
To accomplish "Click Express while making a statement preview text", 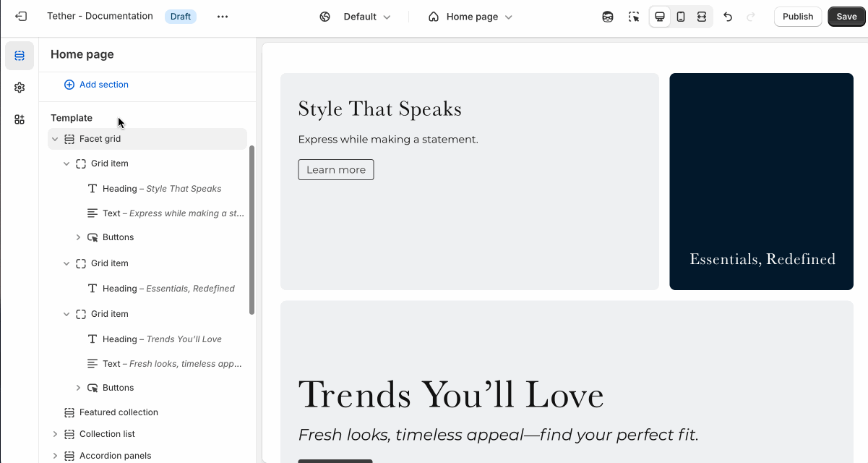I will tap(388, 139).
